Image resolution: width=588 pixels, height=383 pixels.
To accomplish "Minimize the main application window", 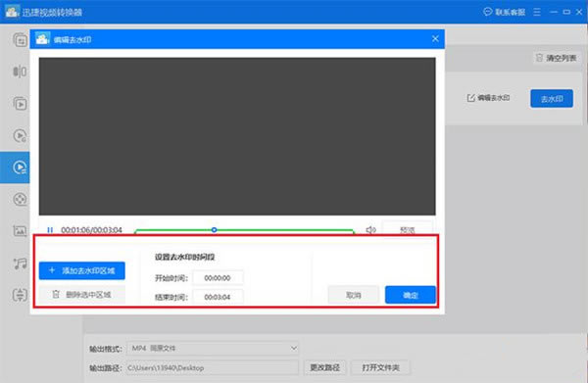I will 554,12.
